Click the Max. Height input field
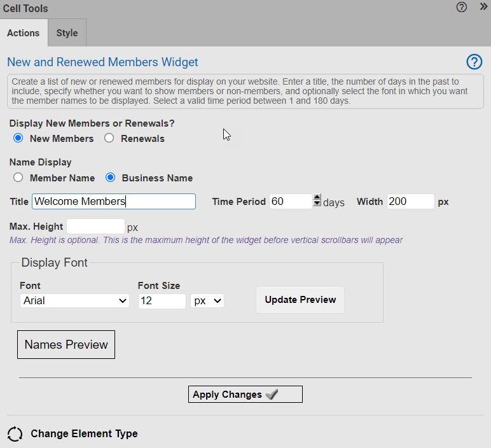This screenshot has height=448, width=491. (95, 227)
